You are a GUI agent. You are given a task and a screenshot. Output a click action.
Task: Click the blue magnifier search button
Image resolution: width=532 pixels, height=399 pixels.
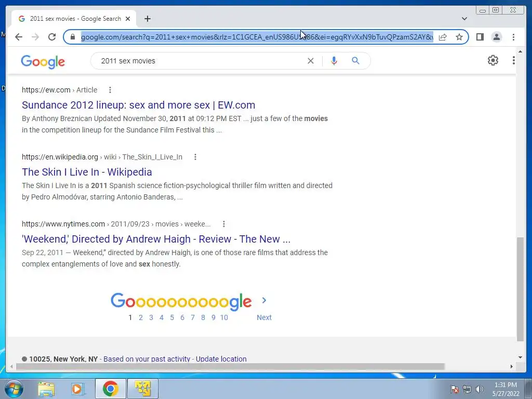[x=355, y=61]
